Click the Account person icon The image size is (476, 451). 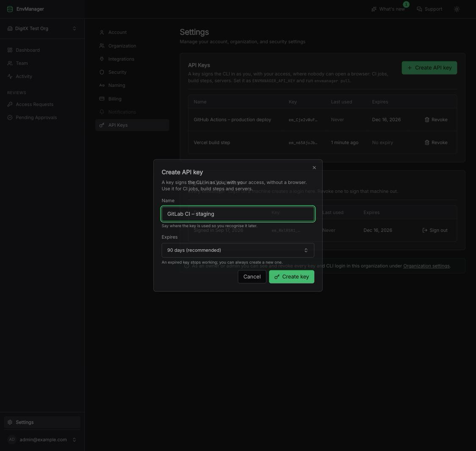point(102,32)
